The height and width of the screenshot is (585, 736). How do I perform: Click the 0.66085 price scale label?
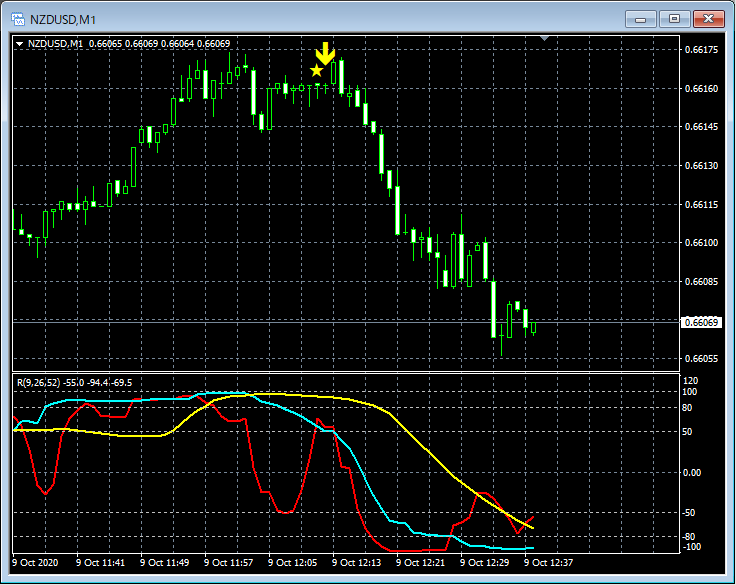point(701,282)
